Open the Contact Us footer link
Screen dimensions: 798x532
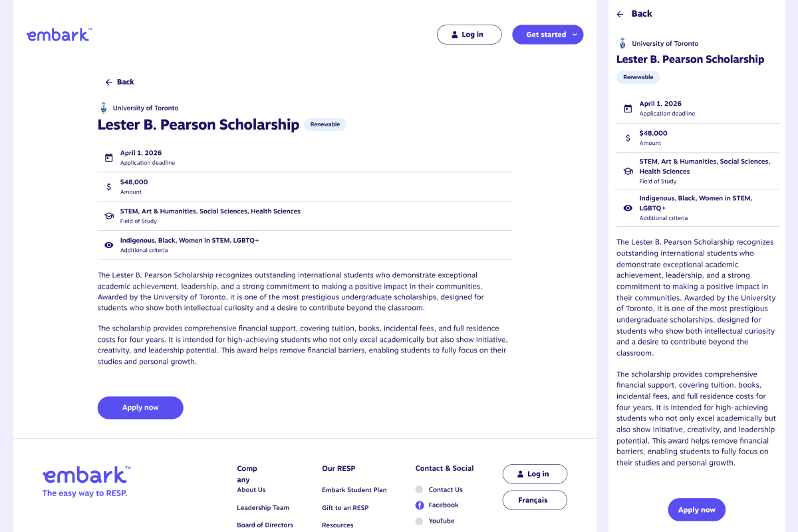pos(446,490)
